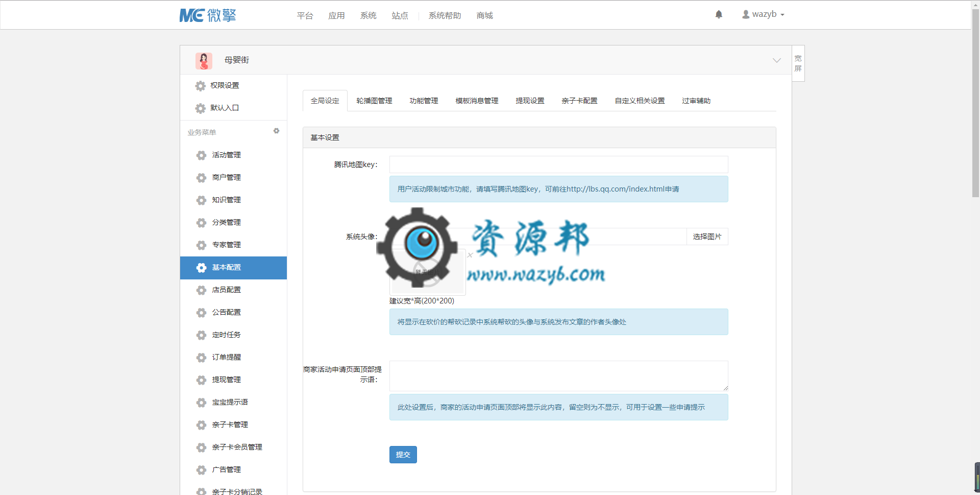Click the 微擎 logo
The height and width of the screenshot is (495, 980).
[x=208, y=15]
